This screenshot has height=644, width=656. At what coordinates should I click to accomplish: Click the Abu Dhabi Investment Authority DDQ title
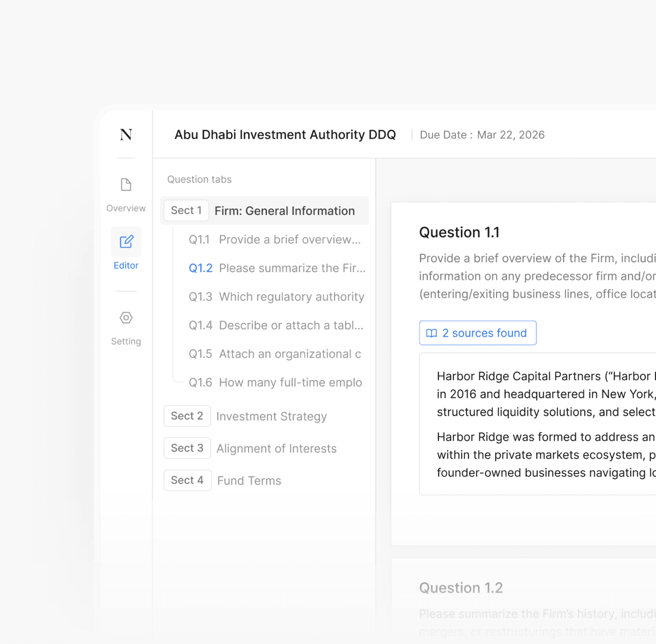pos(285,135)
